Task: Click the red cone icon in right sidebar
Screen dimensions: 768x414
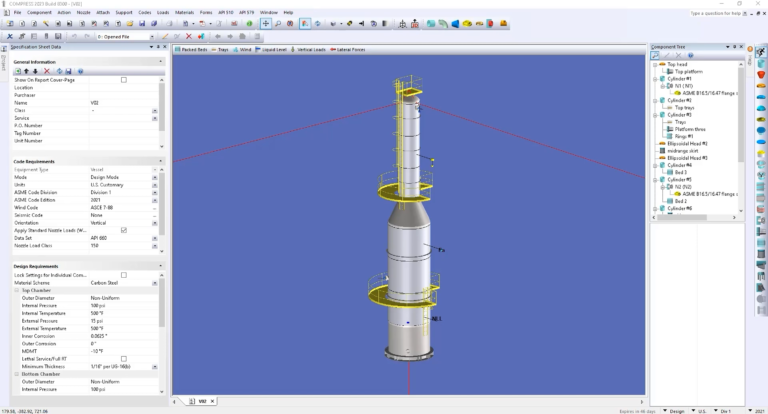Action: [761, 74]
